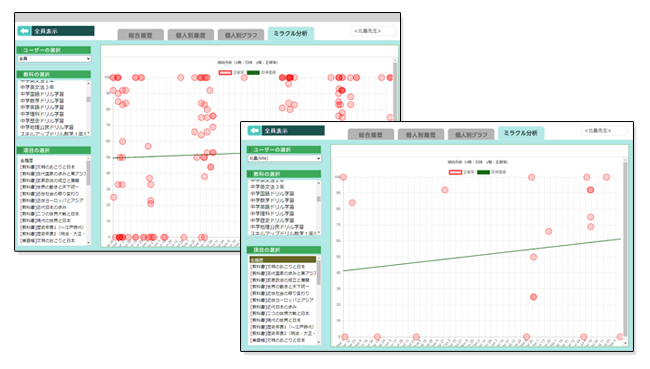Click scroll-down arrow of front 項目の選択 list
Image resolution: width=650 pixels, height=369 pixels.
point(319,342)
